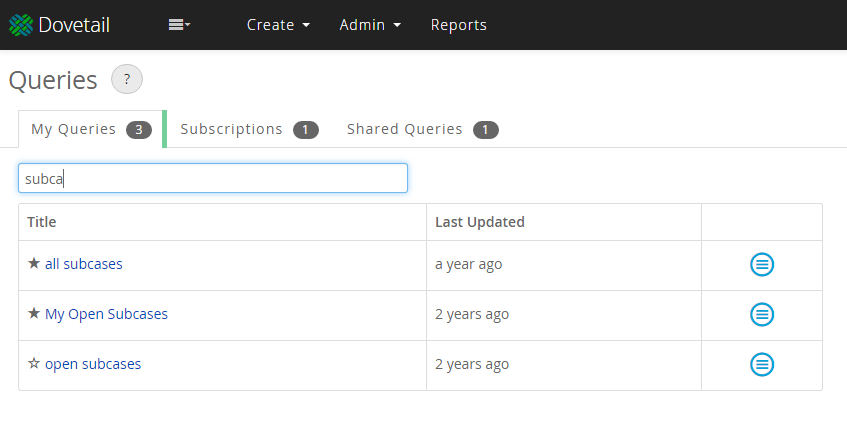Click the Last Updated column header
Image resolution: width=847 pixels, height=421 pixels.
pos(480,222)
